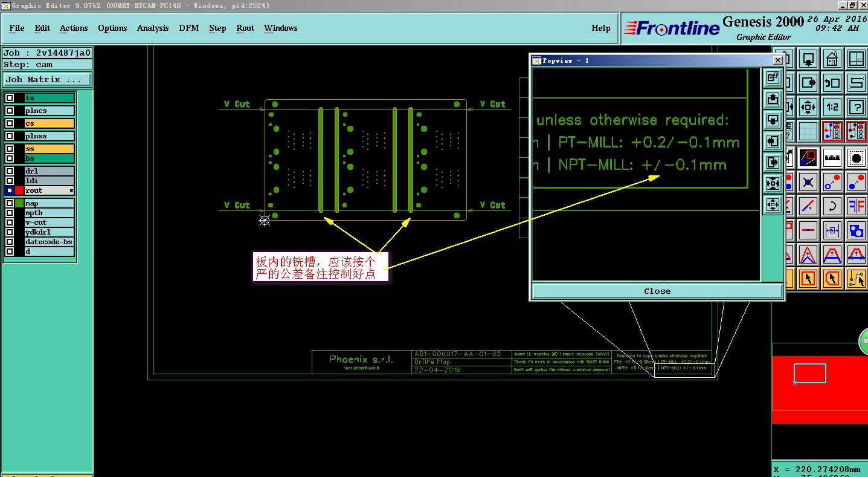Click the red-blue diagonal line icon
The width and height of the screenshot is (868, 477).
[x=808, y=206]
